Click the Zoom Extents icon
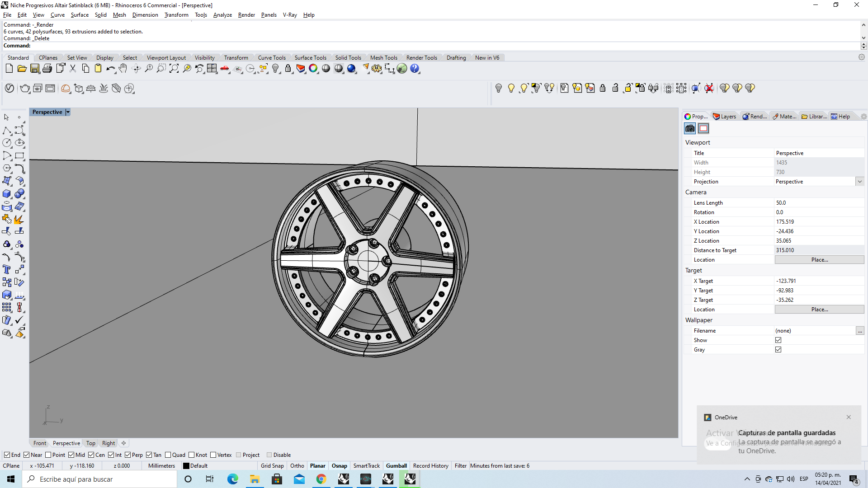The width and height of the screenshot is (868, 488). pyautogui.click(x=174, y=69)
